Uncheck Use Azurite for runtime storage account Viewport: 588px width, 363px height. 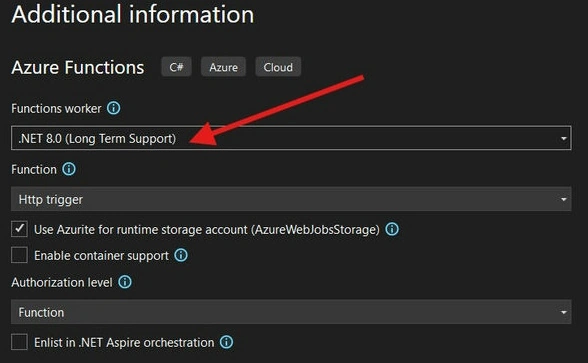(x=19, y=229)
